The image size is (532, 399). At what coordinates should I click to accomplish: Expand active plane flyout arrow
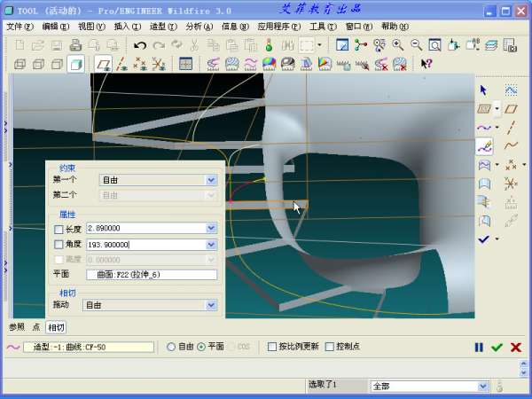[497, 109]
